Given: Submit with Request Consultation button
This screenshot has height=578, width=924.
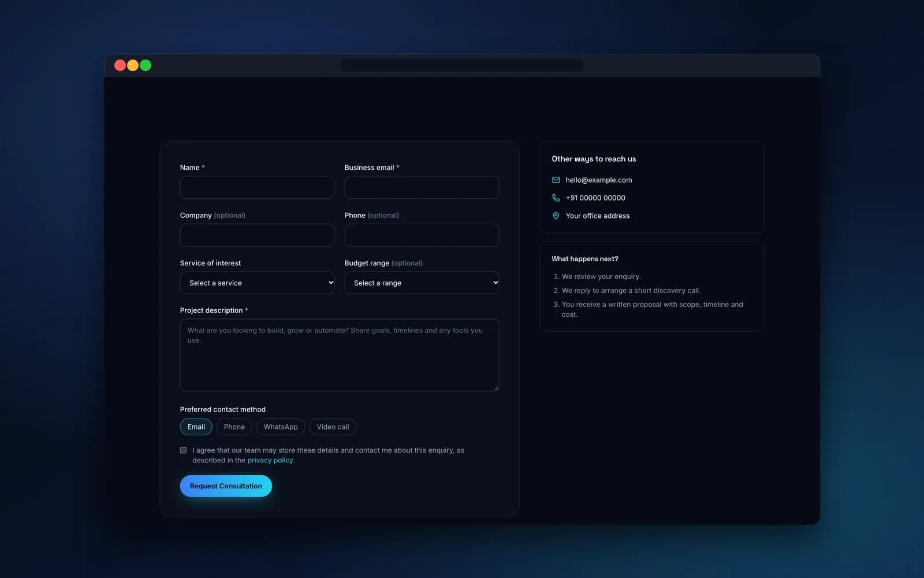Looking at the screenshot, I should 226,486.
